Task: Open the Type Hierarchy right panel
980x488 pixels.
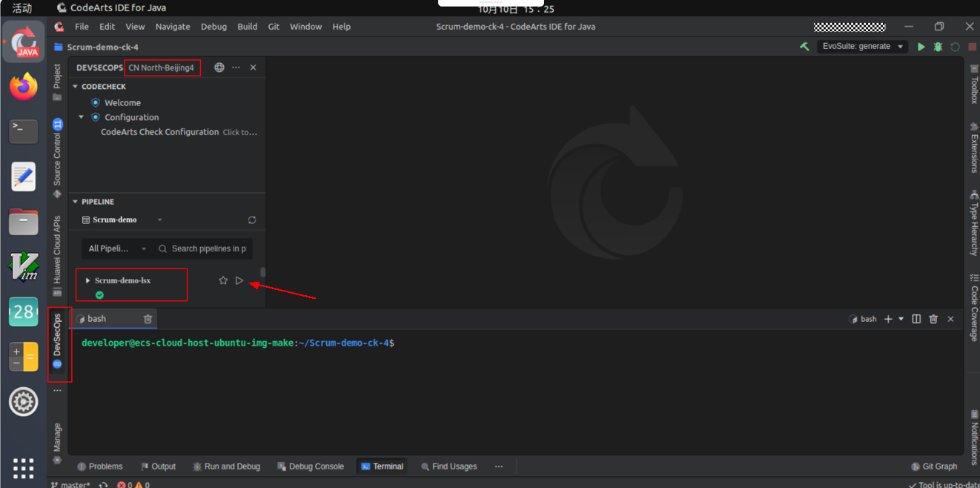Action: tap(974, 223)
